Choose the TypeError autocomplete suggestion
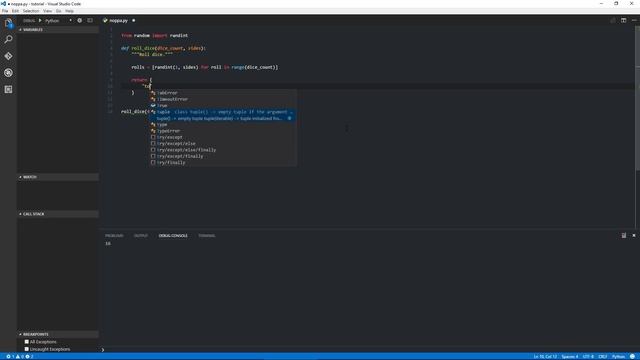 (x=222, y=131)
